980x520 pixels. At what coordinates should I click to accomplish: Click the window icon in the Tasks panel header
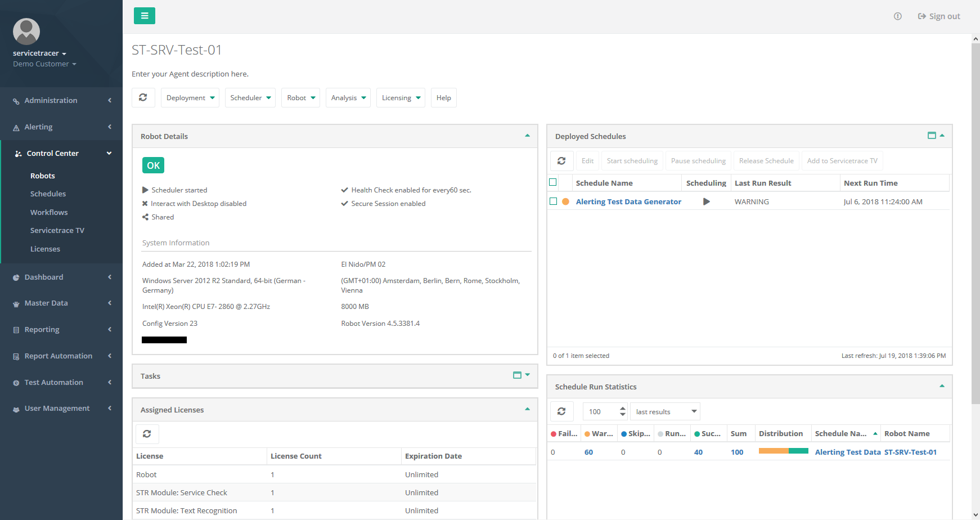tap(517, 375)
